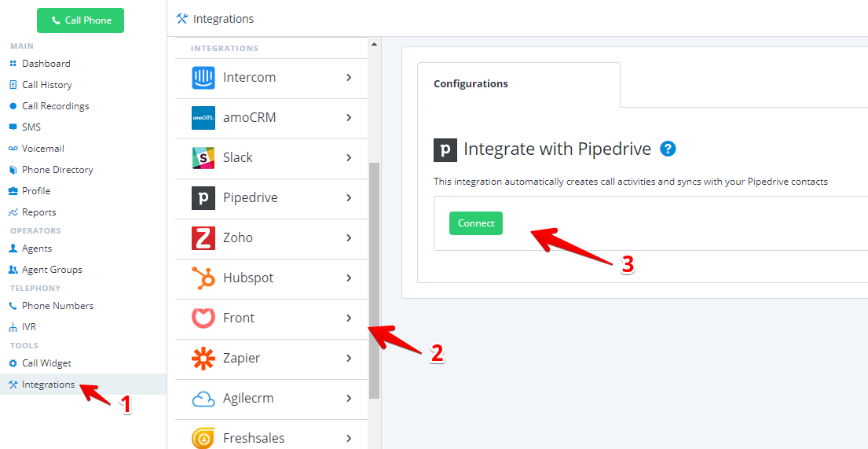Click the Agilecrm cloud icon
Screen dimensions: 868x449
point(203,399)
